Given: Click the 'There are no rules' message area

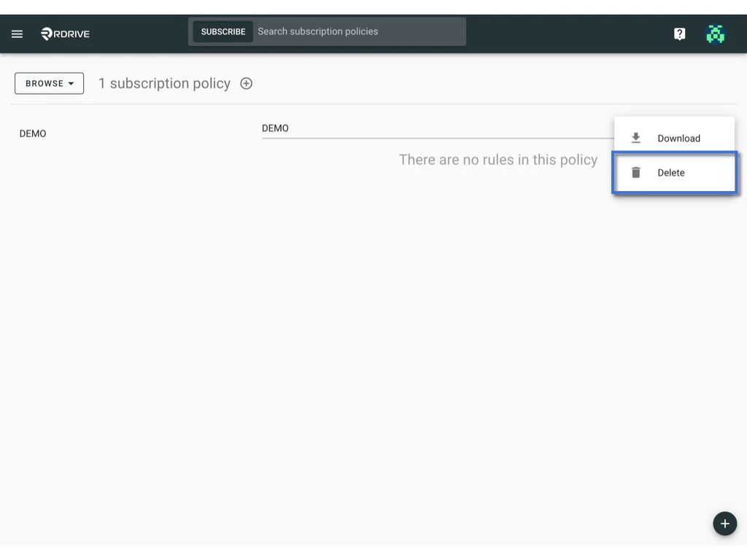Looking at the screenshot, I should click(498, 160).
